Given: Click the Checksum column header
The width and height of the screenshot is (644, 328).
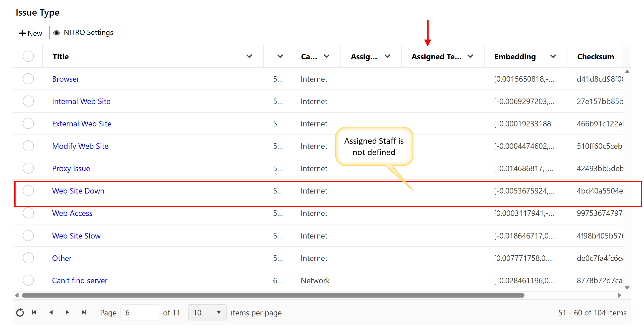Looking at the screenshot, I should [595, 57].
